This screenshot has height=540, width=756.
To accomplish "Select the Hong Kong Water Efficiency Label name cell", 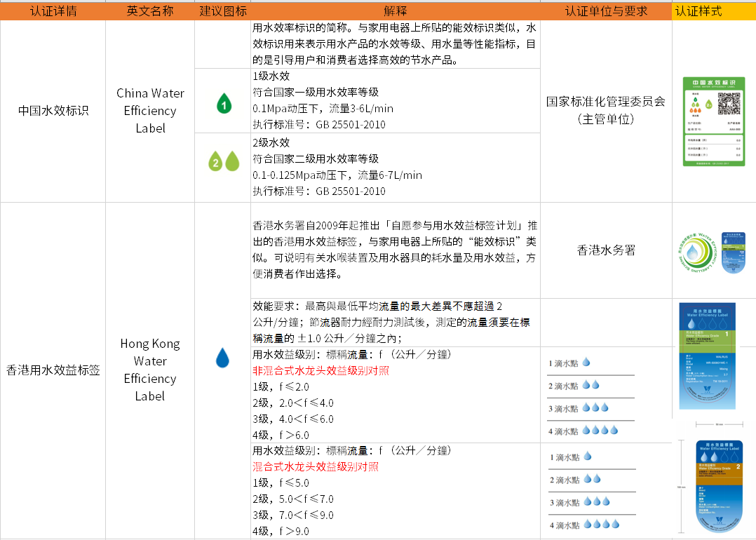I will pyautogui.click(x=150, y=370).
